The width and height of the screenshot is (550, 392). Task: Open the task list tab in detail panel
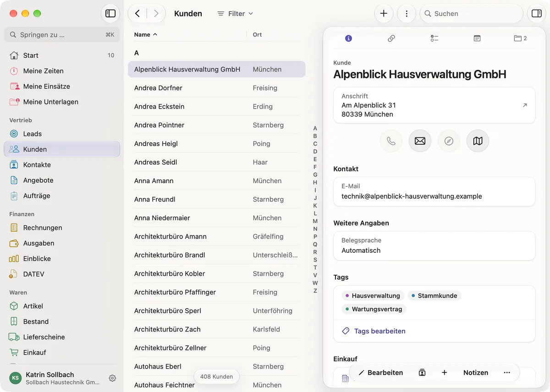click(434, 38)
